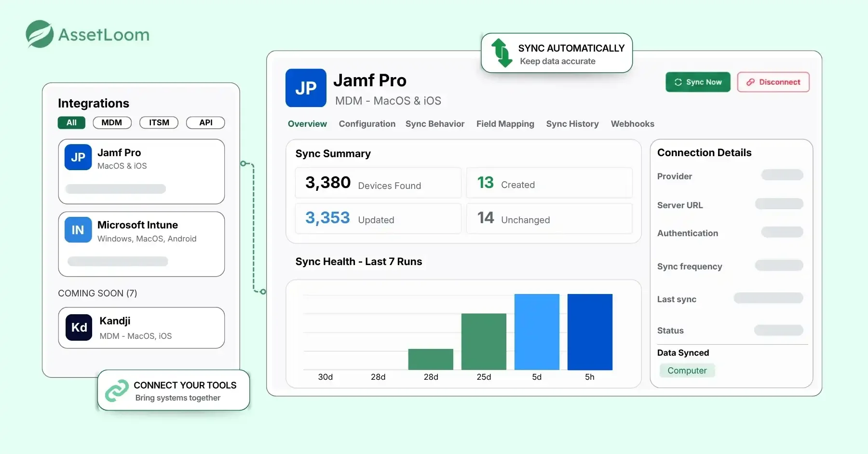Click the chain link icon by Connect Your Tools
The image size is (868, 454).
(117, 390)
